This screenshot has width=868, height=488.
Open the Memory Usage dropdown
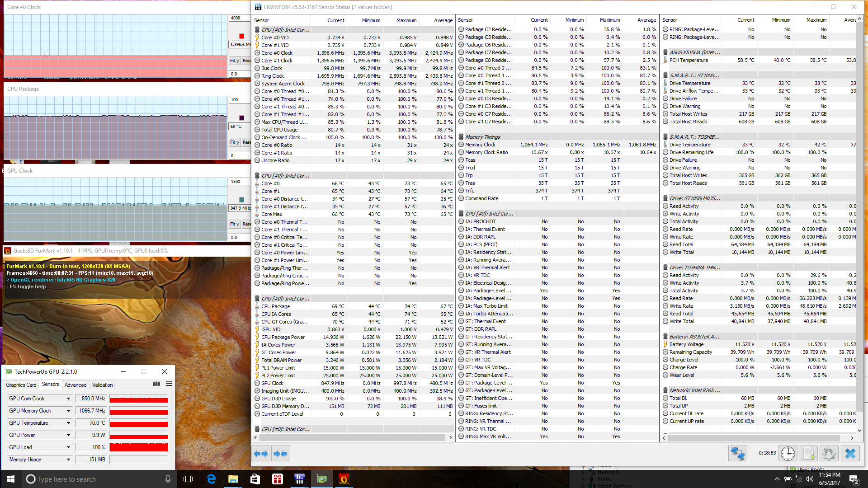[68, 460]
